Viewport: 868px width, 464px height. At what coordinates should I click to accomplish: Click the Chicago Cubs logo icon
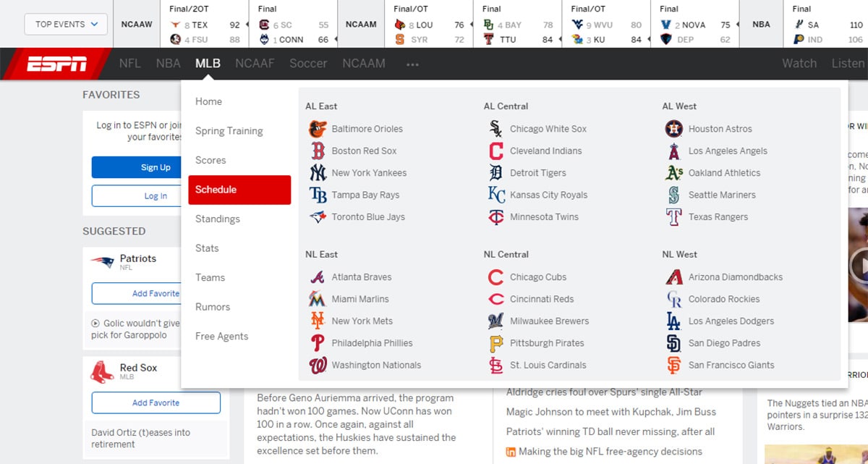pos(495,277)
